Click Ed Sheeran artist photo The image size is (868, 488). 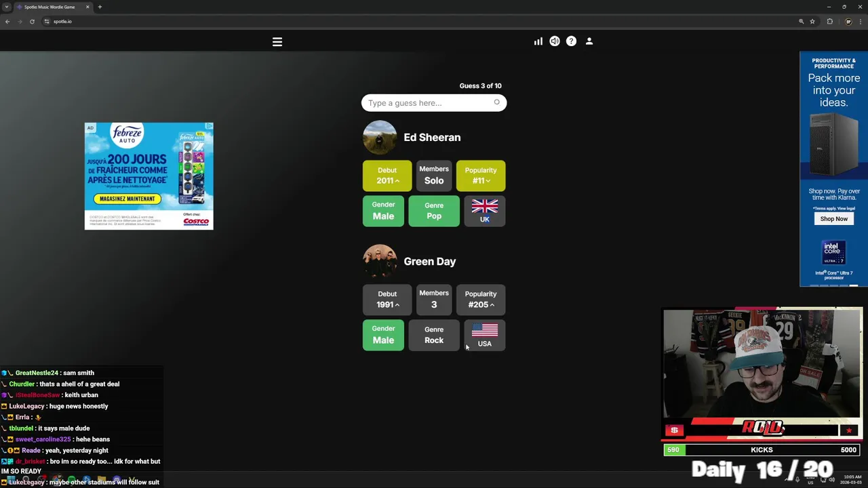(380, 138)
